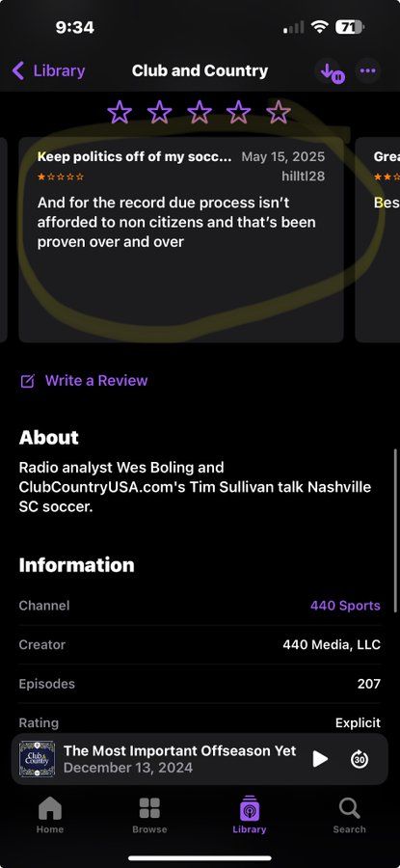The height and width of the screenshot is (868, 400).
Task: Switch to the Browse tab
Action: pyautogui.click(x=149, y=815)
